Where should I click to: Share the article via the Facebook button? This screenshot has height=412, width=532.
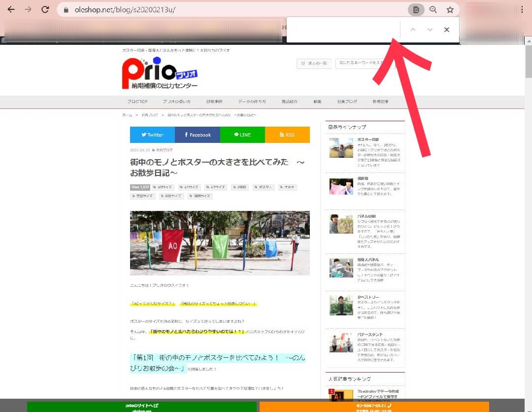(x=198, y=135)
